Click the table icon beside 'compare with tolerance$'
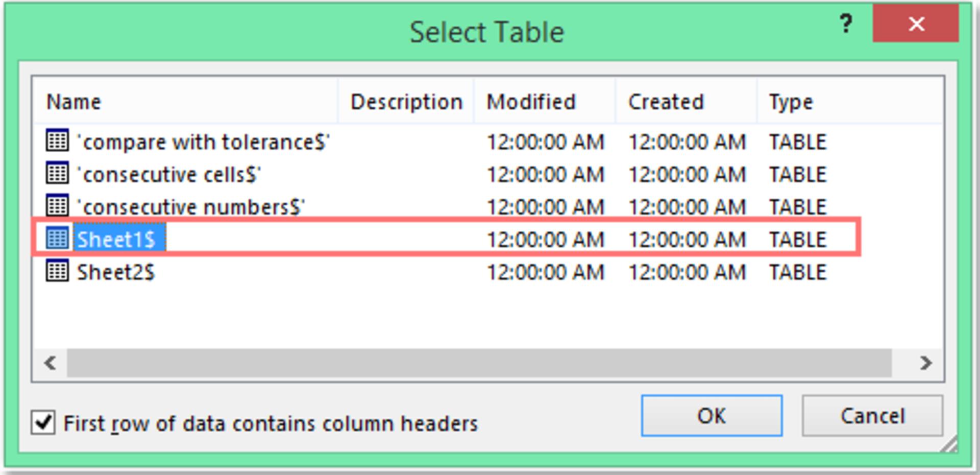The height and width of the screenshot is (475, 980). (x=57, y=140)
